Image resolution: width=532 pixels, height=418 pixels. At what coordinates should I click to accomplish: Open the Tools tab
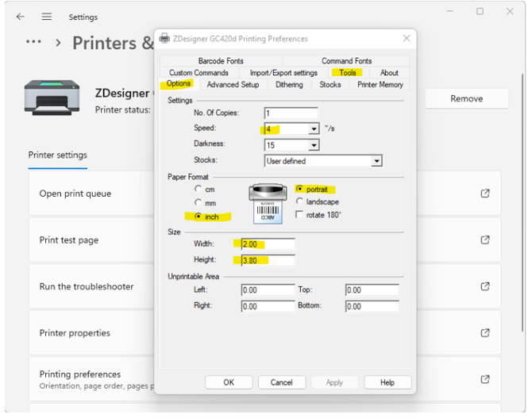tap(348, 72)
